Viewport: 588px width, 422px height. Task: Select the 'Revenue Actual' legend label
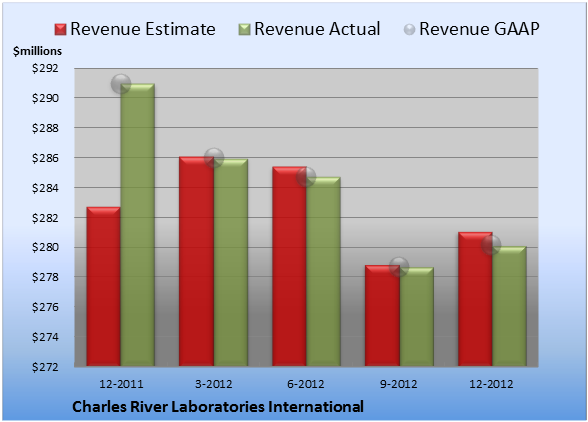click(317, 29)
